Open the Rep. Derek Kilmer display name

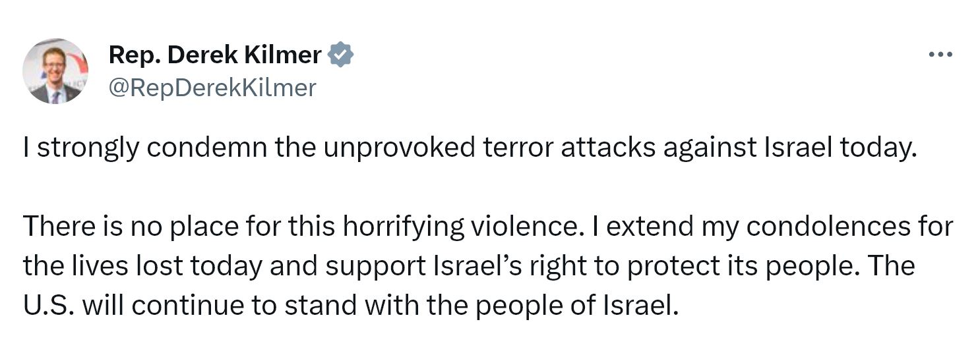(x=215, y=55)
